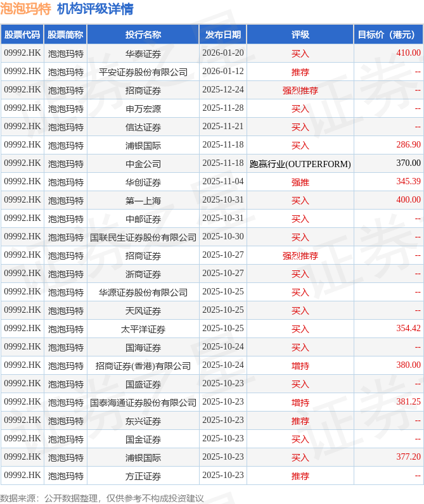Click the target price 286.90
The height and width of the screenshot is (504, 424).
408,144
